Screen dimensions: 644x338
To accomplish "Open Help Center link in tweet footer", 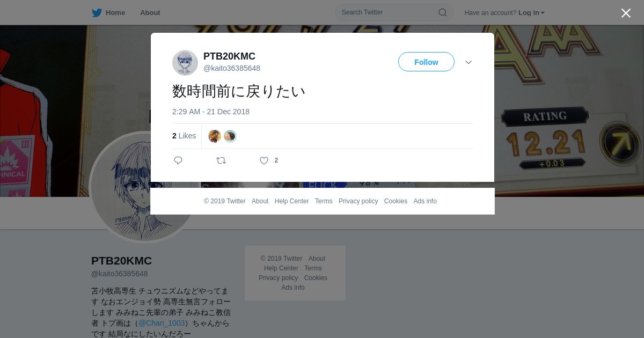I will (291, 201).
